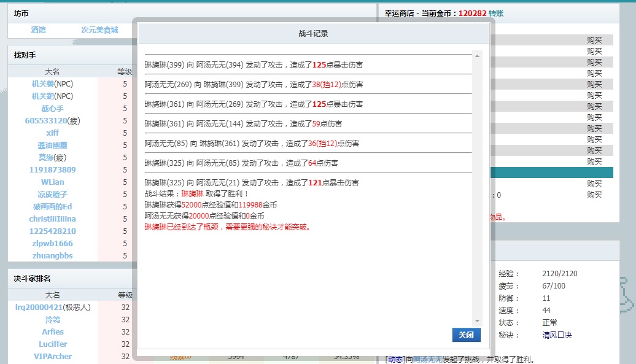This screenshot has height=364, width=636.
Task: Challenge opponent 截心手
Action: 52,109
